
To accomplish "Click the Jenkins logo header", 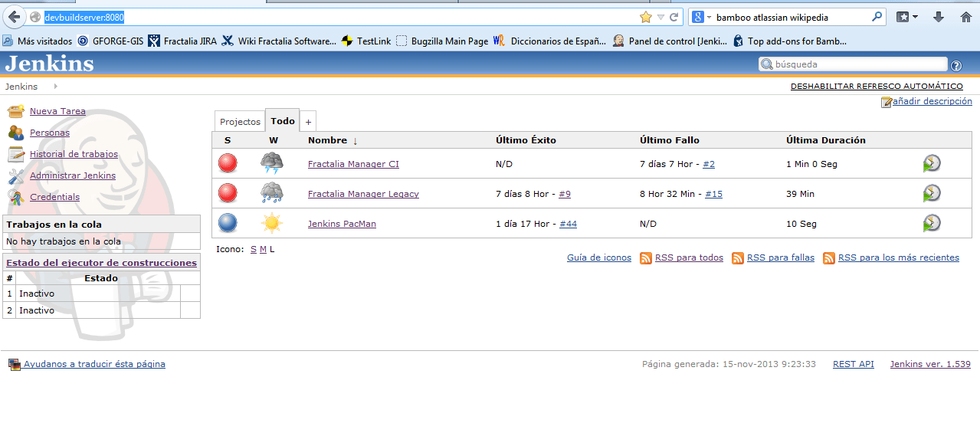I will coord(50,64).
